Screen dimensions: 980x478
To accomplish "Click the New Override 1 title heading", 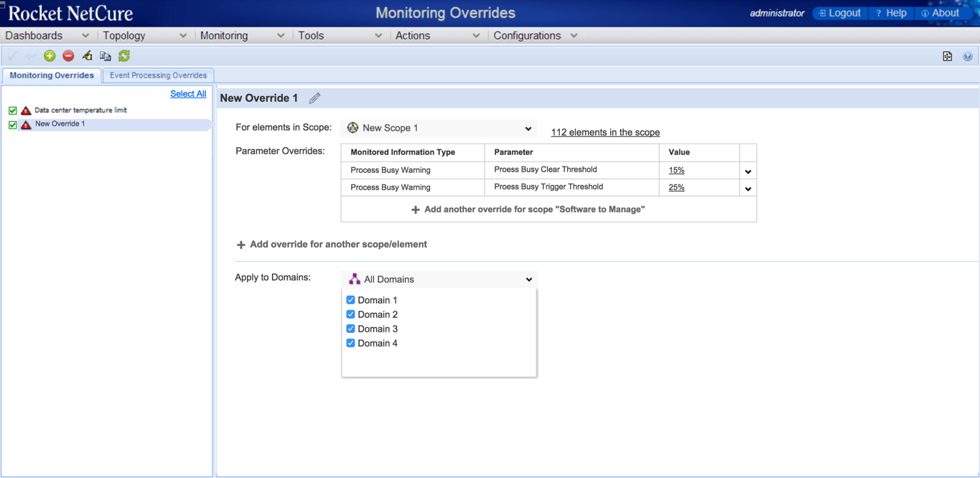I will point(258,98).
